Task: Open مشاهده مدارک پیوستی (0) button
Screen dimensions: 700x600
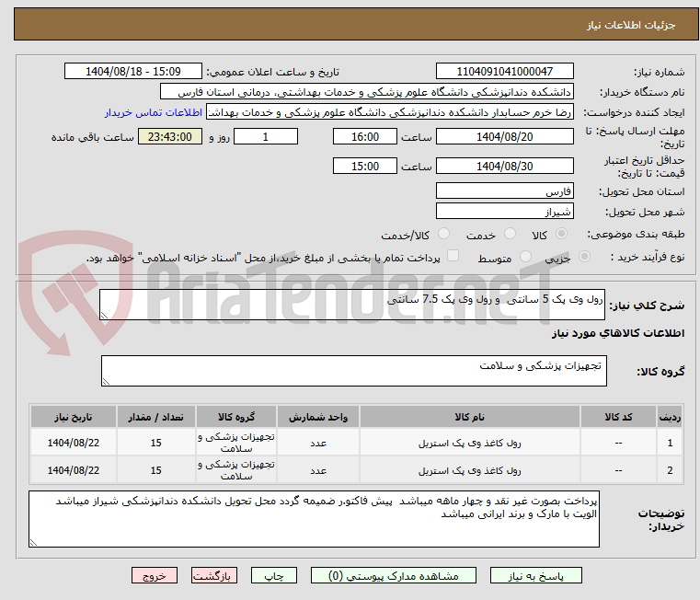Action: [394, 575]
